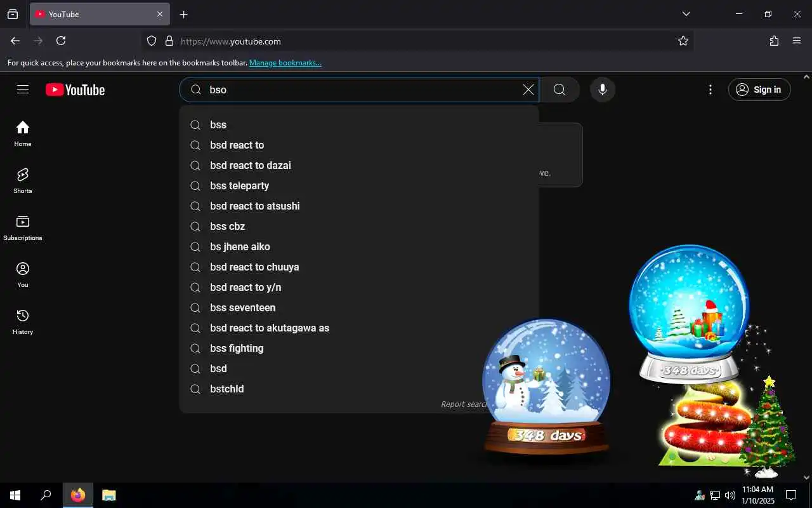Open the volume control in system tray
This screenshot has height=508, width=812.
tap(730, 495)
